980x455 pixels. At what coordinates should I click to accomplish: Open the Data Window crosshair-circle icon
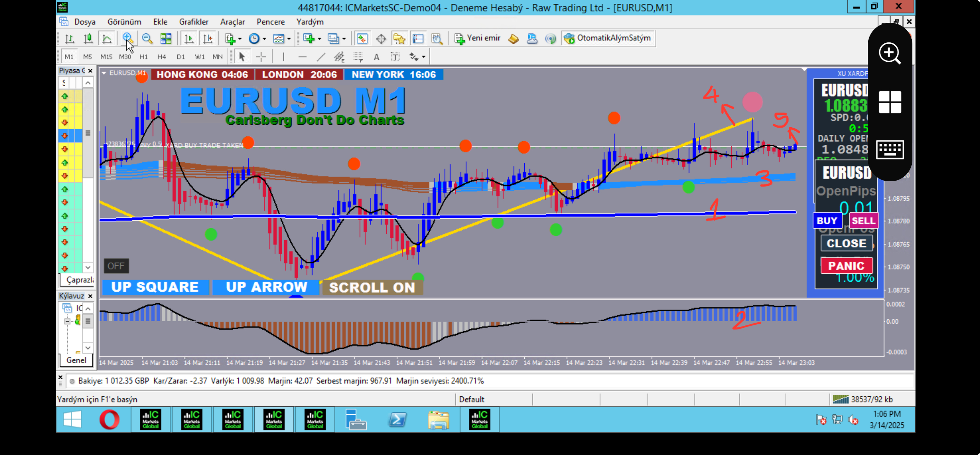[381, 38]
